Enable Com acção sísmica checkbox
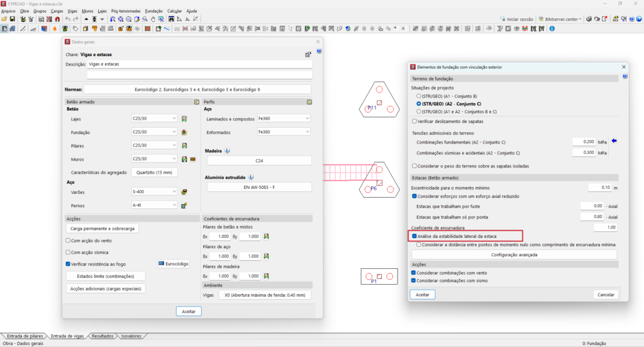The width and height of the screenshot is (644, 347). 68,252
